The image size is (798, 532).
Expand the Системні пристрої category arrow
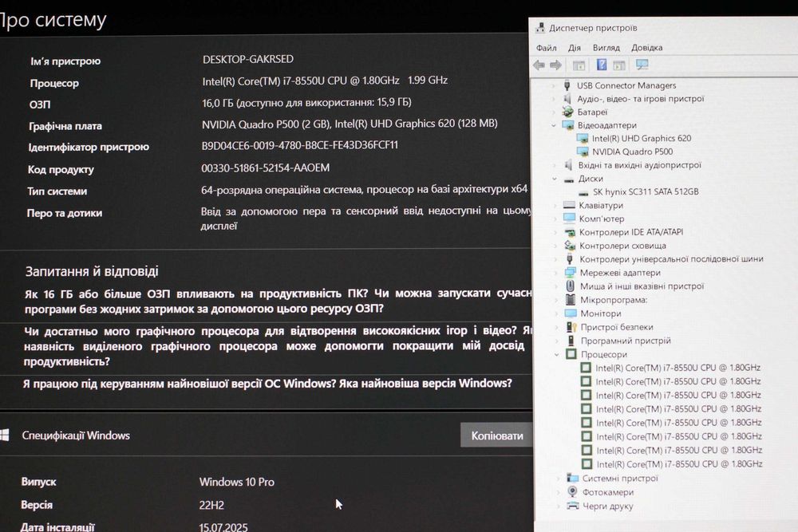pos(559,478)
